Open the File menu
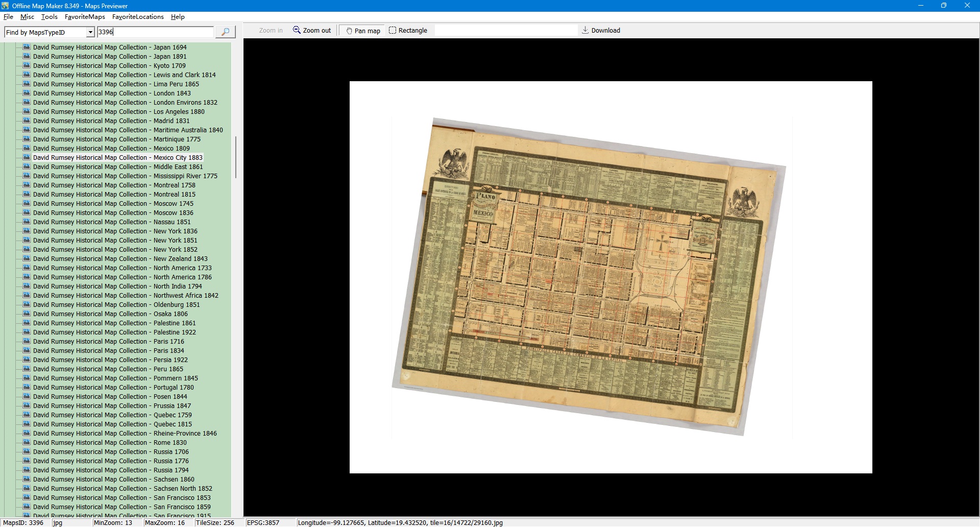This screenshot has height=527, width=980. (8, 17)
